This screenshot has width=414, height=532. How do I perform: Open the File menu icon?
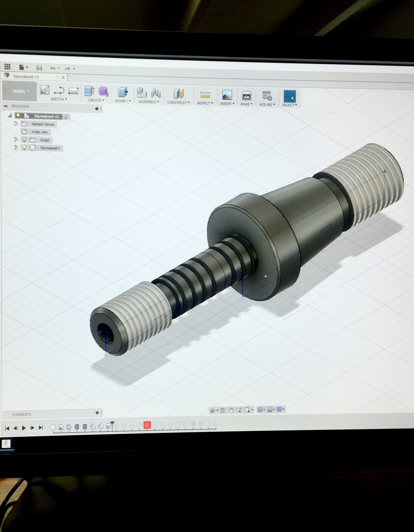22,67
